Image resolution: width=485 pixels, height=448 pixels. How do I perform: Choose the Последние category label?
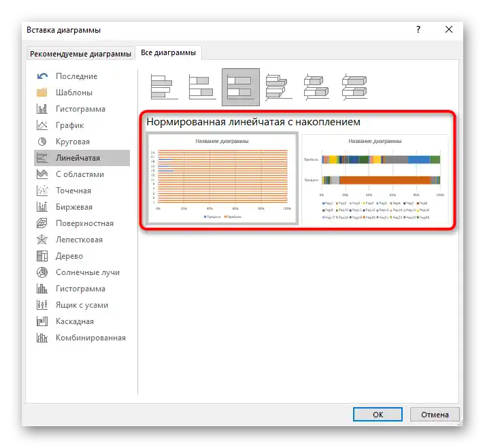click(x=77, y=76)
